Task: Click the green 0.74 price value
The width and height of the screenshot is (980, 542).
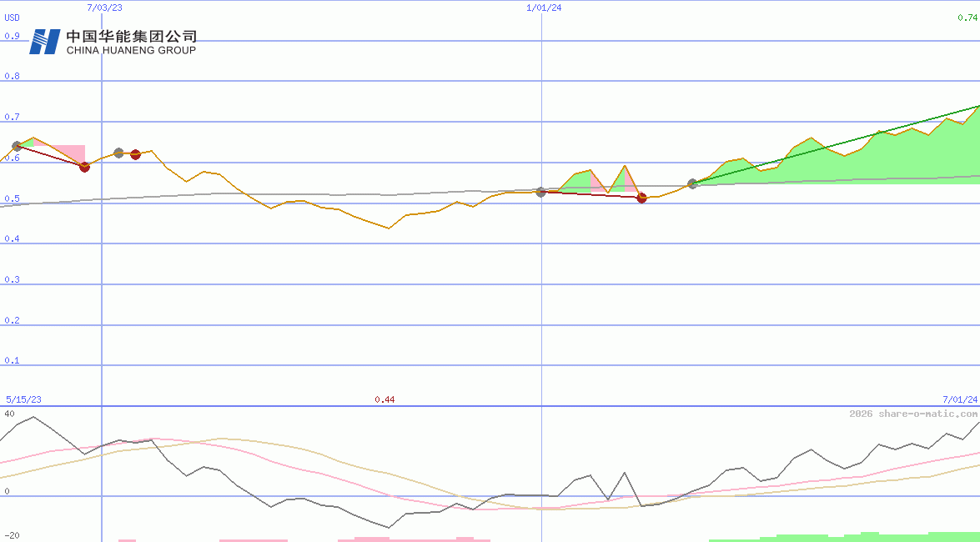Action: point(967,18)
